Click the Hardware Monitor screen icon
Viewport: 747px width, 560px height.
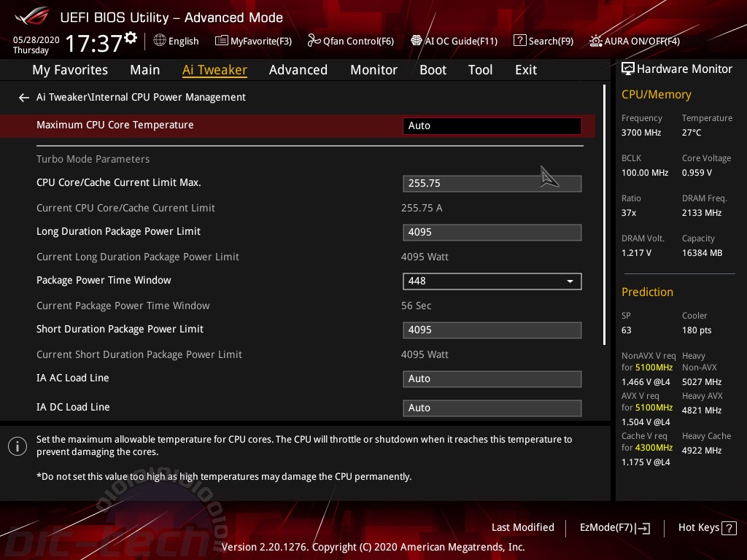628,69
